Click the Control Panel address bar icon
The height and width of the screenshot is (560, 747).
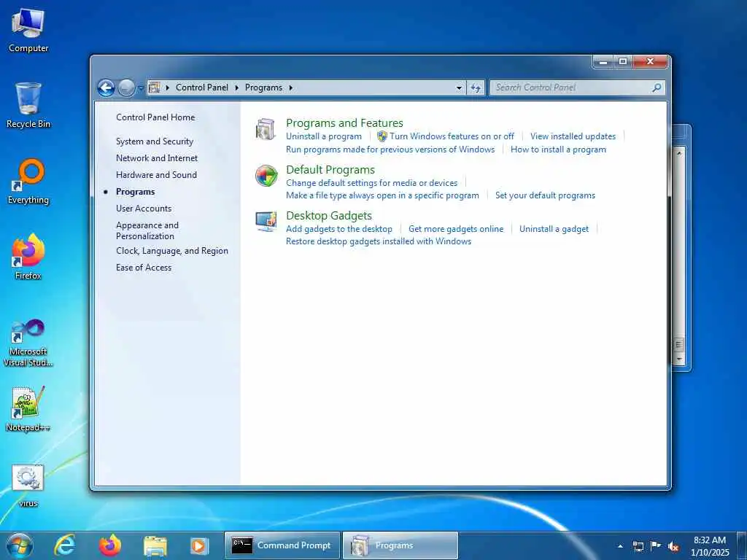(155, 87)
